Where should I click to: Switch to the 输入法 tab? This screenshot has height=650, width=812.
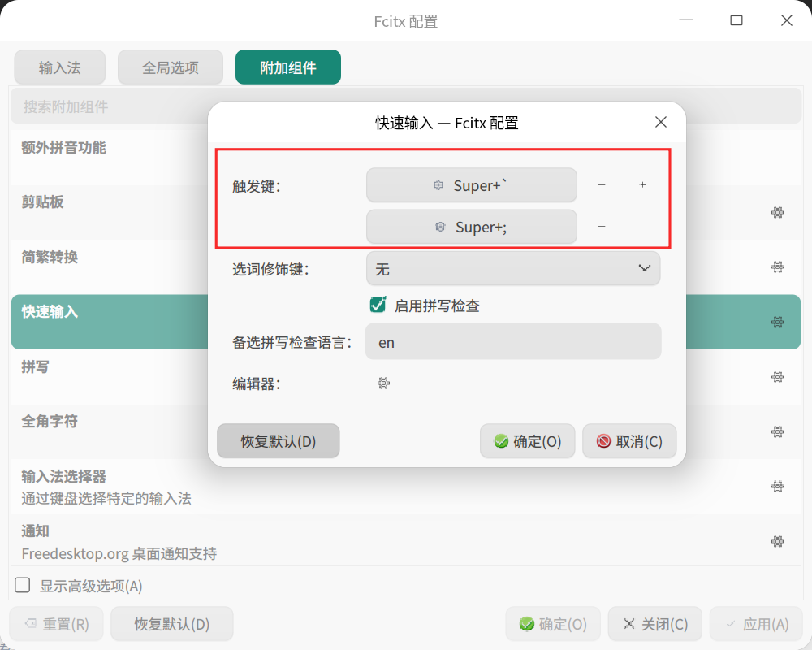pyautogui.click(x=59, y=67)
